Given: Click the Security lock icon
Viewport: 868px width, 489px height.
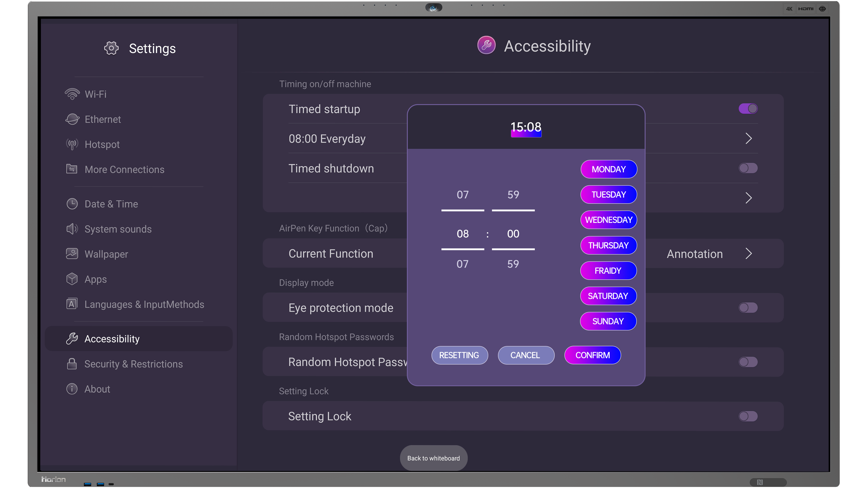Looking at the screenshot, I should (72, 364).
